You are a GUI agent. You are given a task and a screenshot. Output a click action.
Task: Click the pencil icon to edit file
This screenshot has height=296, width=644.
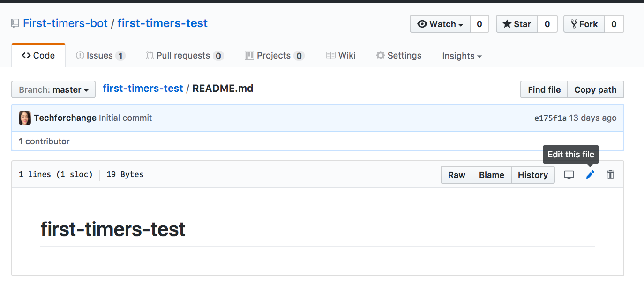pos(590,175)
